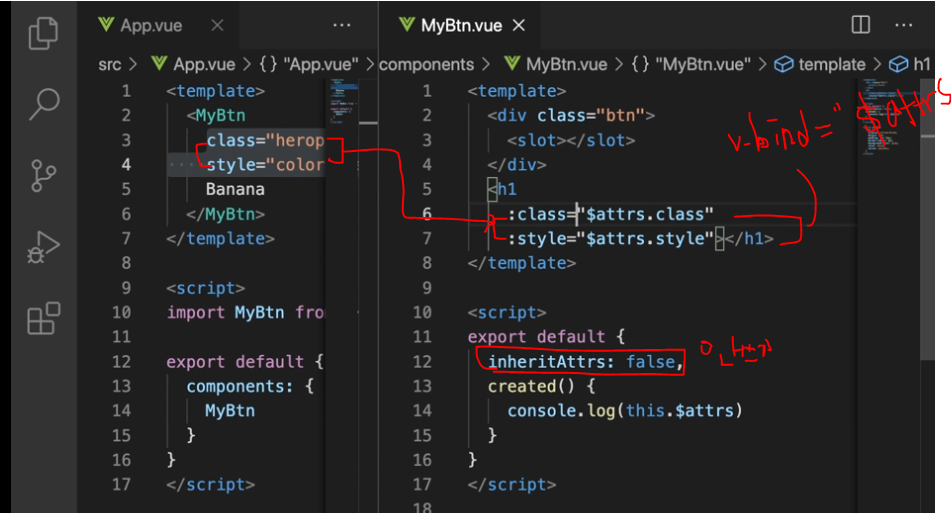This screenshot has width=951, height=513.
Task: Click the opening MyBtn tag in App.vue
Action: [217, 115]
